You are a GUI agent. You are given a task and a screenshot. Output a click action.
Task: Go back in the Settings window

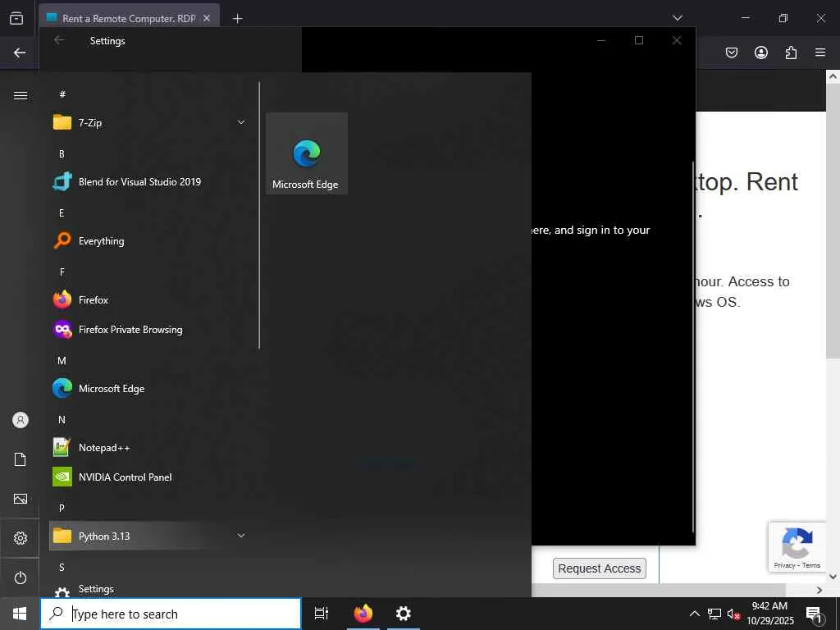[59, 40]
